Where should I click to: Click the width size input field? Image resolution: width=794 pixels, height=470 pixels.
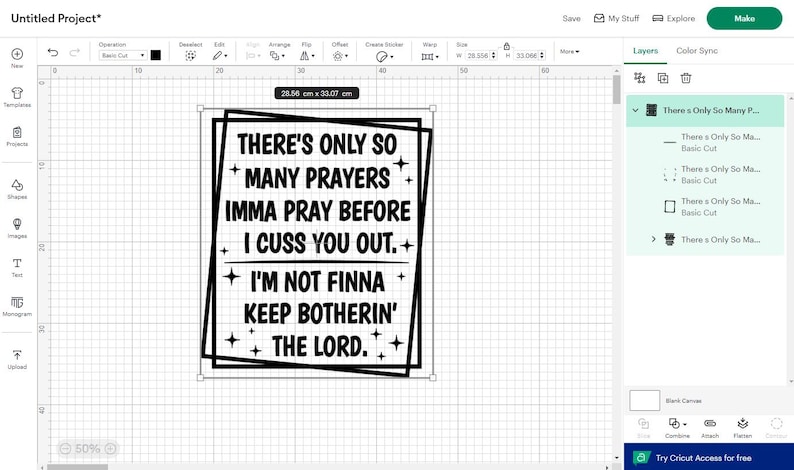click(x=478, y=56)
